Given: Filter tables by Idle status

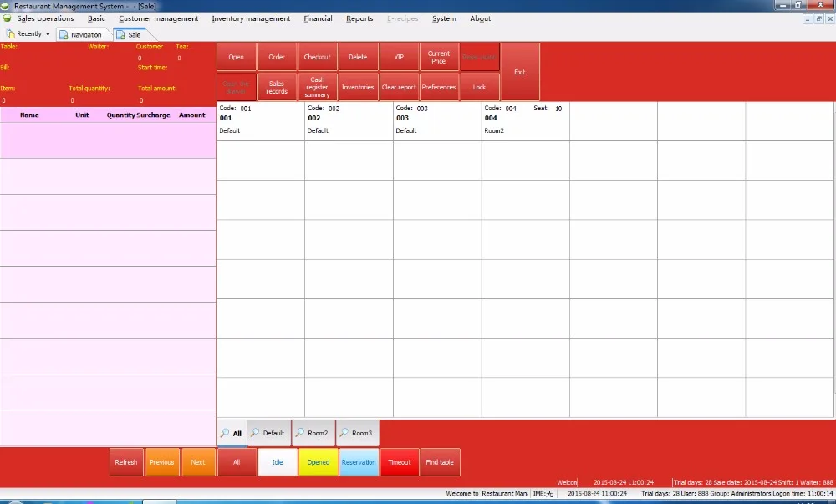Looking at the screenshot, I should pyautogui.click(x=278, y=462).
